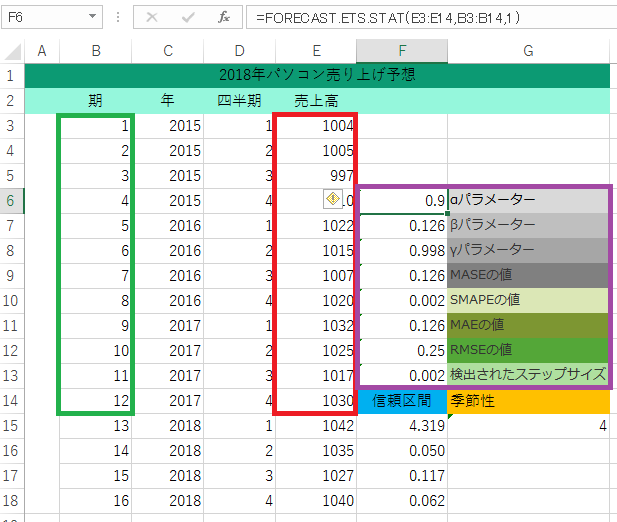Select cell F12 showing 0.25
This screenshot has height=522, width=617.
click(x=402, y=350)
